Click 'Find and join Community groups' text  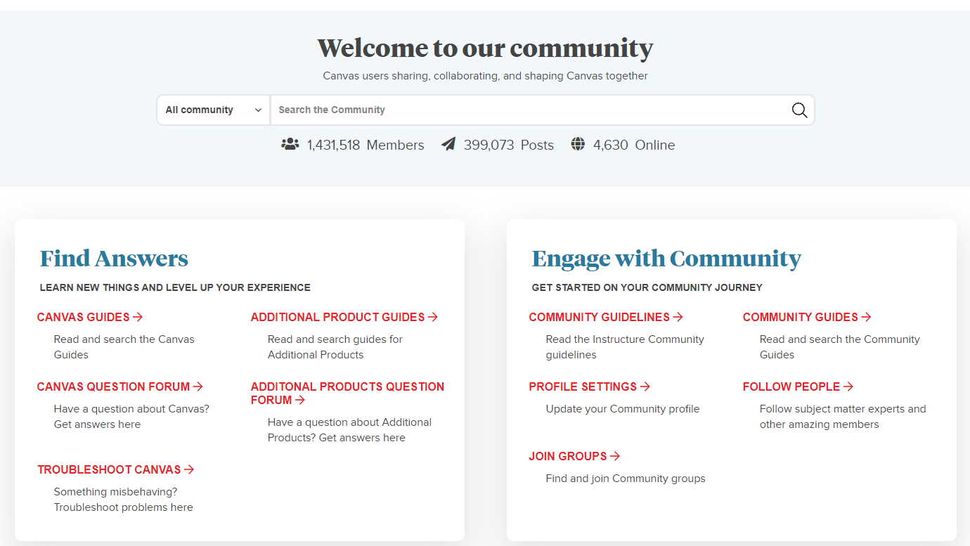pyautogui.click(x=625, y=479)
